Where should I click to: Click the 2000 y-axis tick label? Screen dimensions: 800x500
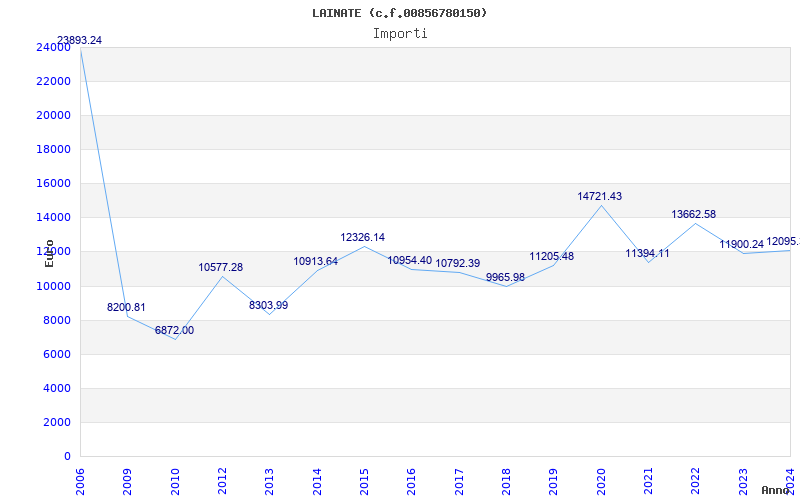coord(57,422)
